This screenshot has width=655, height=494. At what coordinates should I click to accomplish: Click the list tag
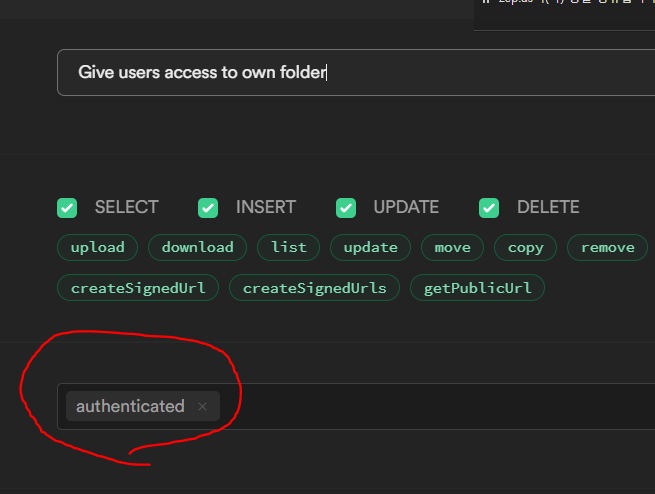[x=289, y=248]
